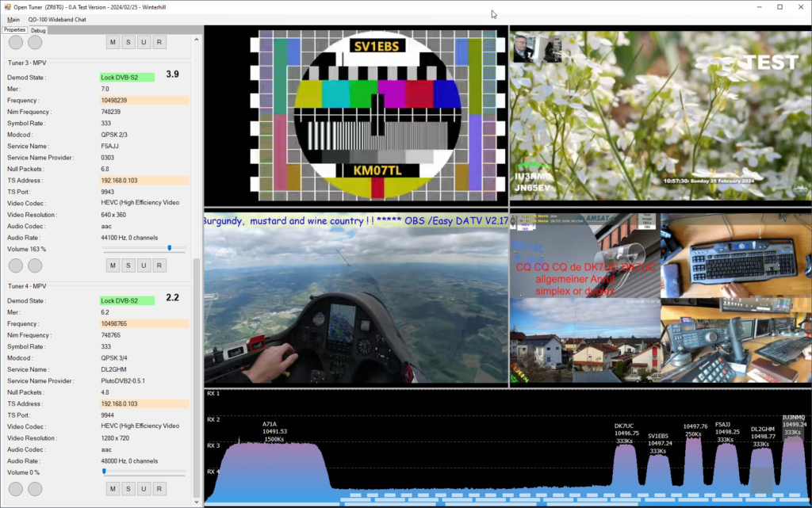Switch to the Debug tab
Image resolution: width=812 pixels, height=508 pixels.
coord(38,30)
